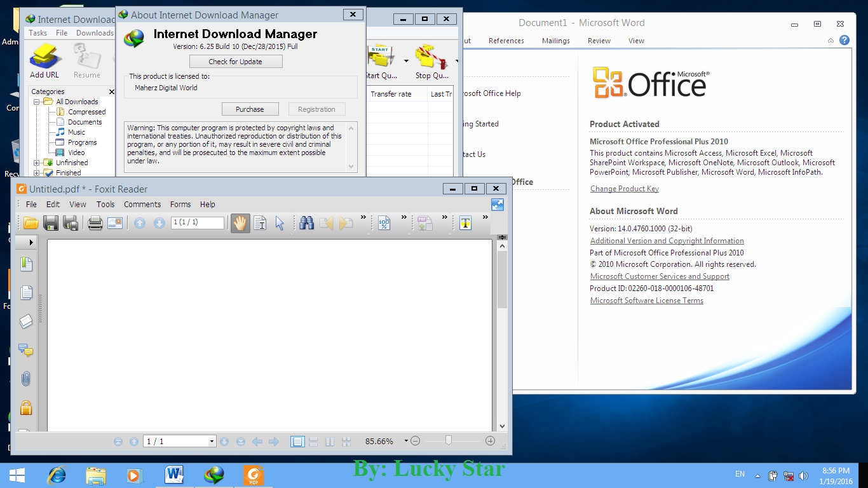Screen dimensions: 868x488
Task: Click the Foxit vertical scrollbar thumb
Action: pos(502,280)
